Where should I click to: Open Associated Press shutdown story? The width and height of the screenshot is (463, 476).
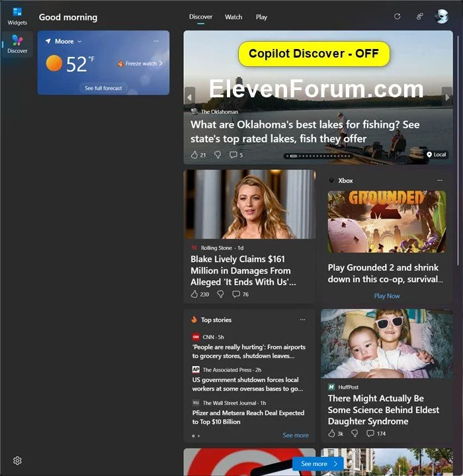coord(247,384)
